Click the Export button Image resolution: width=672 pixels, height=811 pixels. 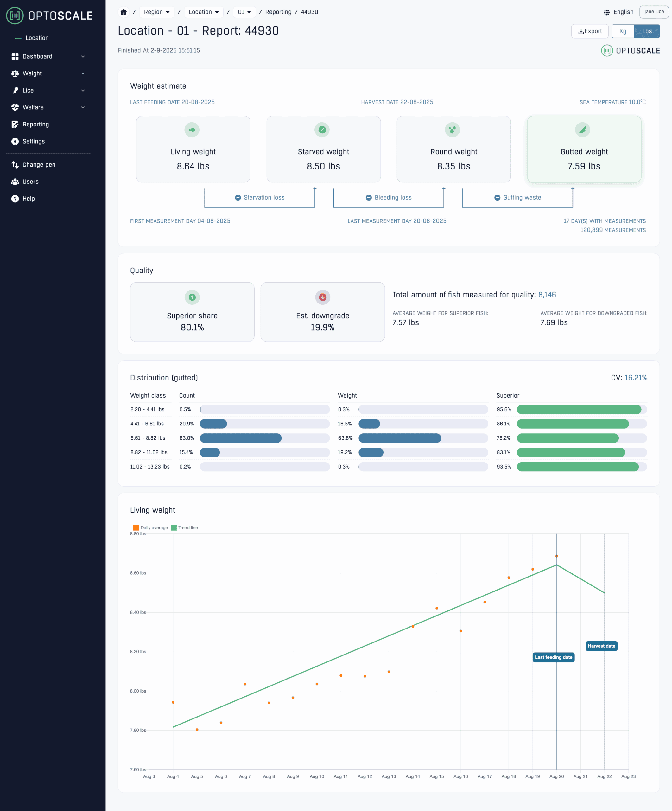coord(590,31)
